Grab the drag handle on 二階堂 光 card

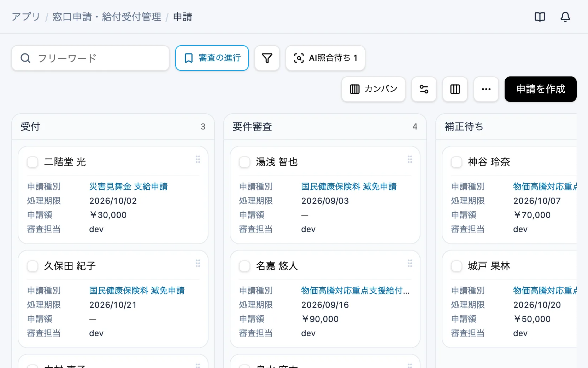(198, 159)
